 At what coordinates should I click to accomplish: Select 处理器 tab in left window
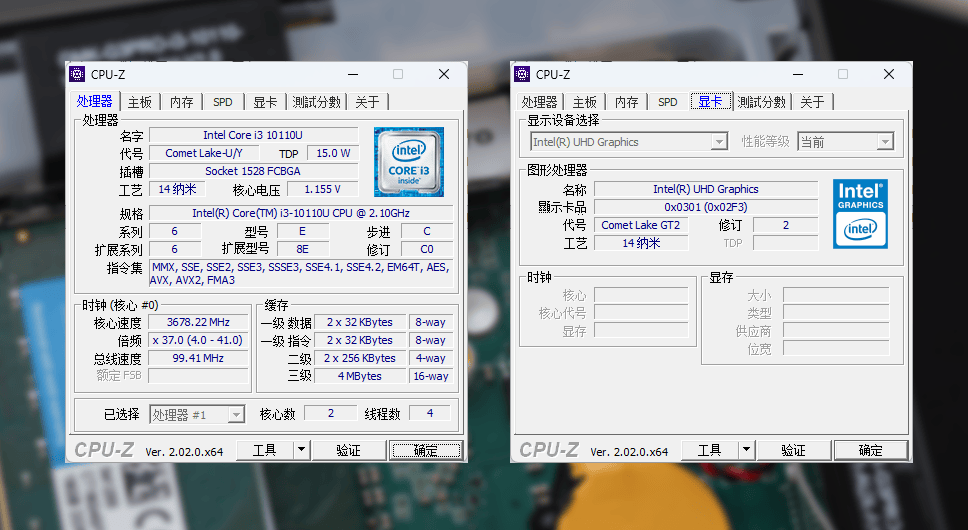[94, 101]
